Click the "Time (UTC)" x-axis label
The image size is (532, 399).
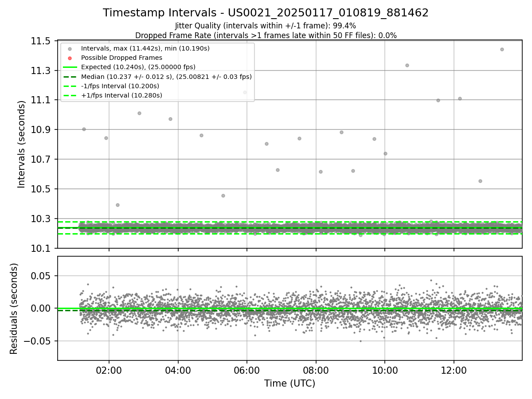pos(289,383)
